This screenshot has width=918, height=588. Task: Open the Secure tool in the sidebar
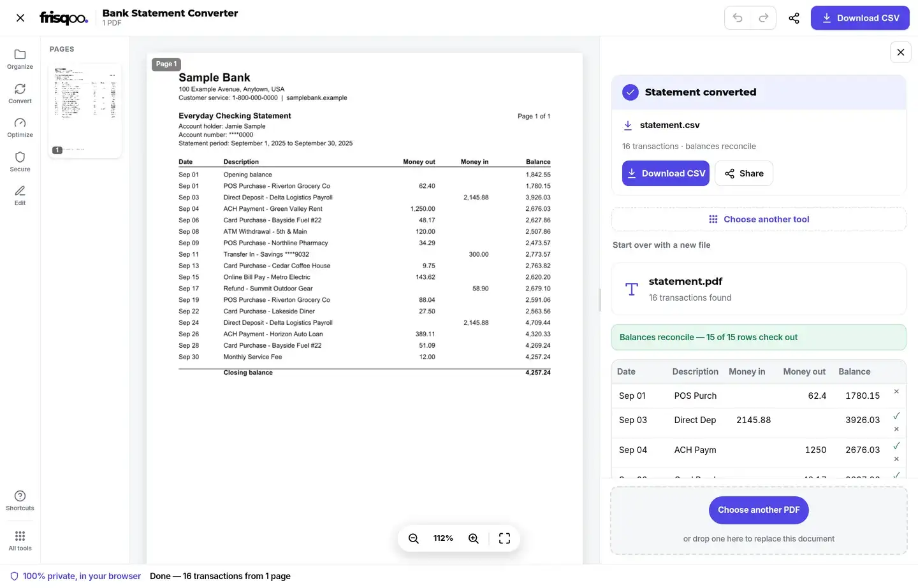click(x=20, y=161)
